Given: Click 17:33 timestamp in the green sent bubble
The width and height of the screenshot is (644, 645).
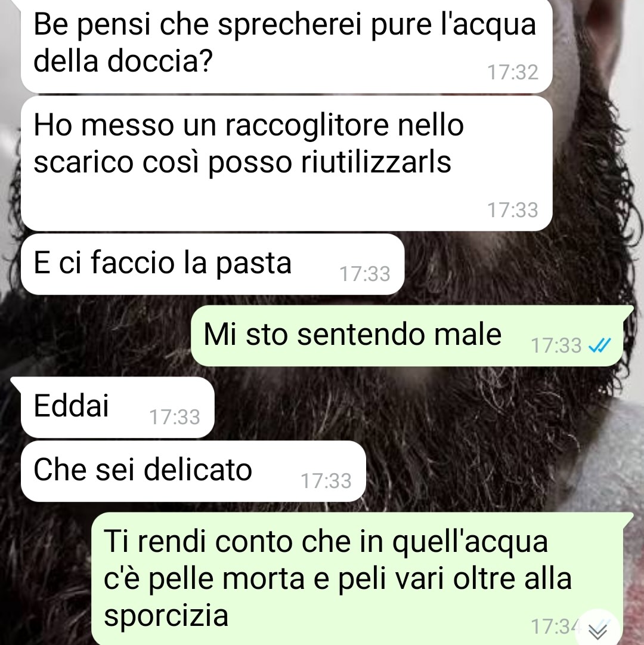Looking at the screenshot, I should pos(556,345).
